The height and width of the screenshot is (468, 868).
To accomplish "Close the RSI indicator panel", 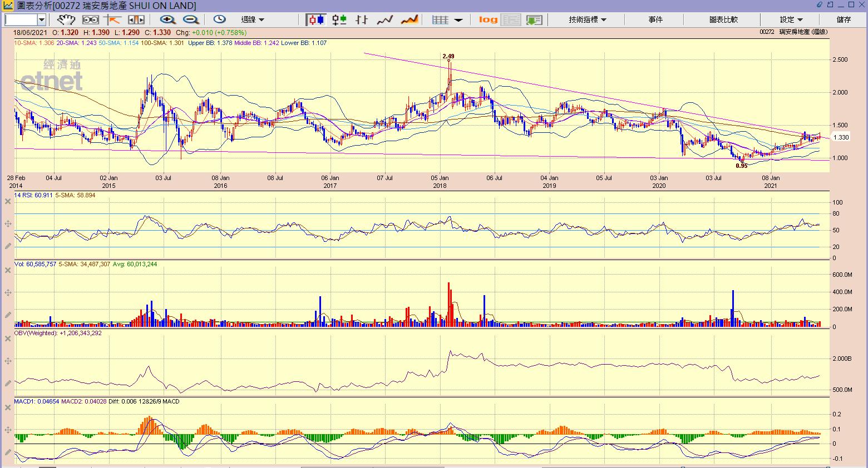I will click(8, 201).
